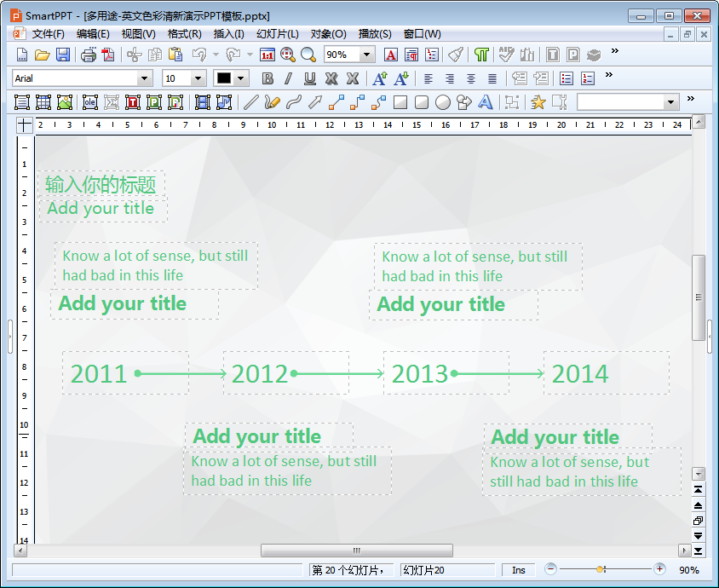Select the straight line drawing tool
The width and height of the screenshot is (719, 588).
pos(250,102)
